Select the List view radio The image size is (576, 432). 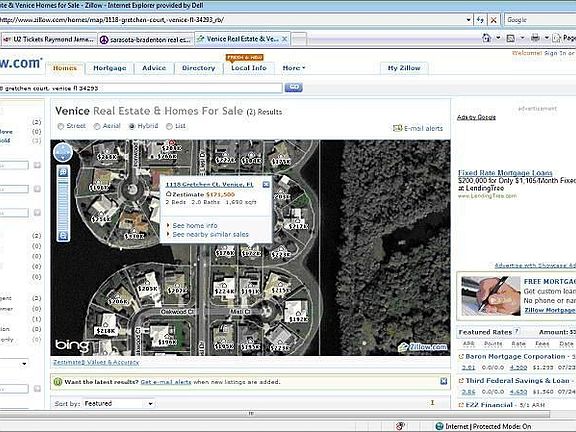pyautogui.click(x=169, y=126)
